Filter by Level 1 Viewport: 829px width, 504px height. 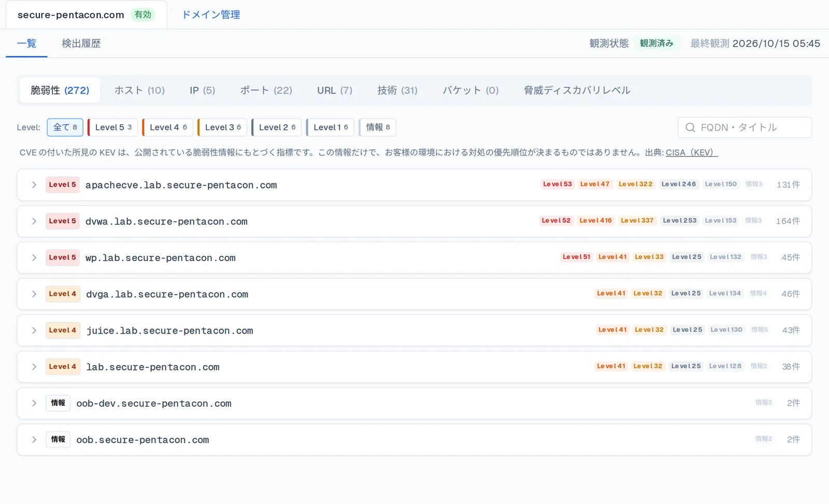pyautogui.click(x=331, y=127)
